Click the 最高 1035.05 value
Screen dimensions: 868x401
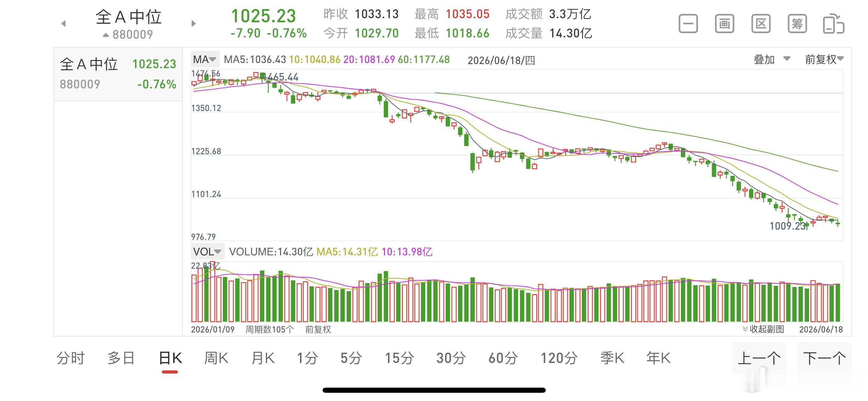click(x=468, y=14)
